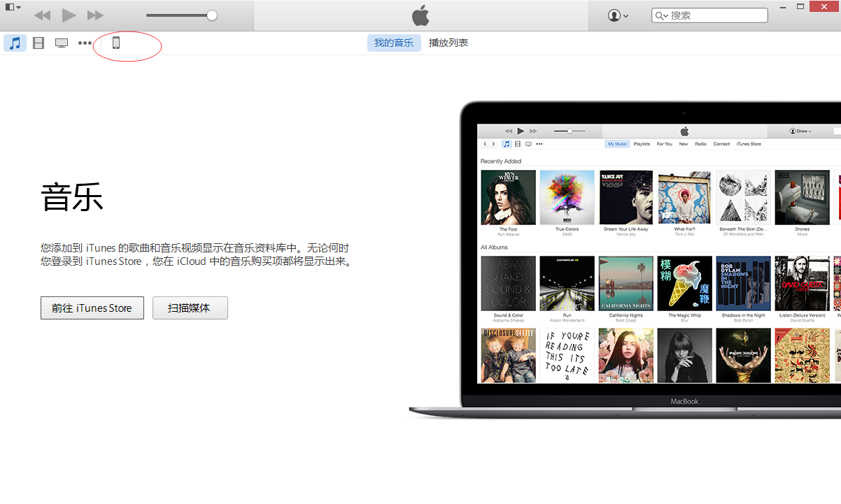Select the Music library icon
Image resolution: width=841 pixels, height=504 pixels.
click(15, 43)
